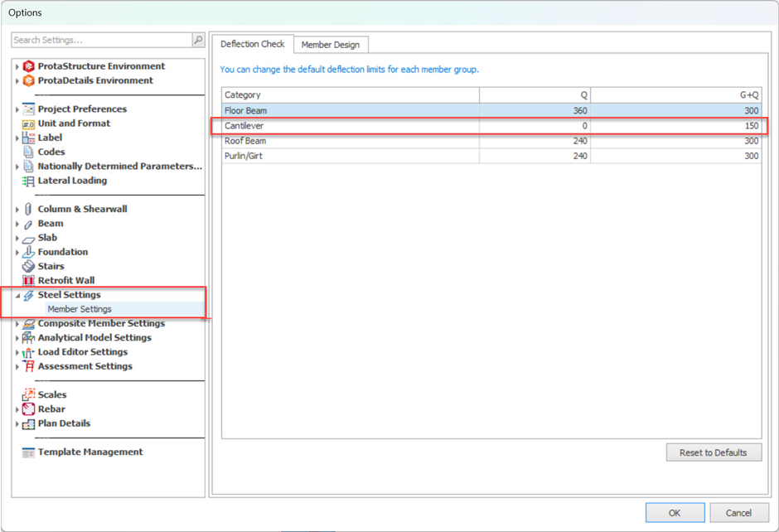Expand the Composite Member Settings node
This screenshot has height=532, width=779.
click(x=17, y=324)
